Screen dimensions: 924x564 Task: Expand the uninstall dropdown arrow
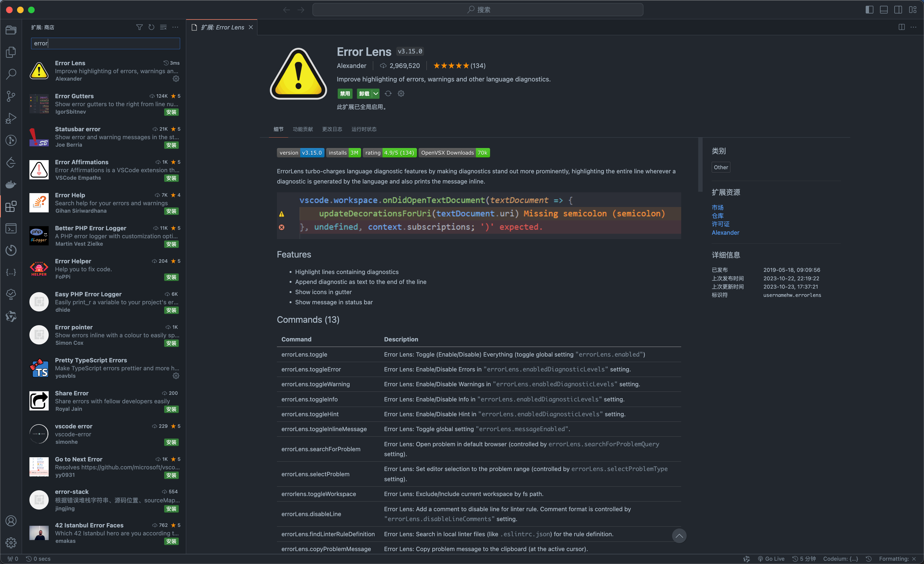375,94
